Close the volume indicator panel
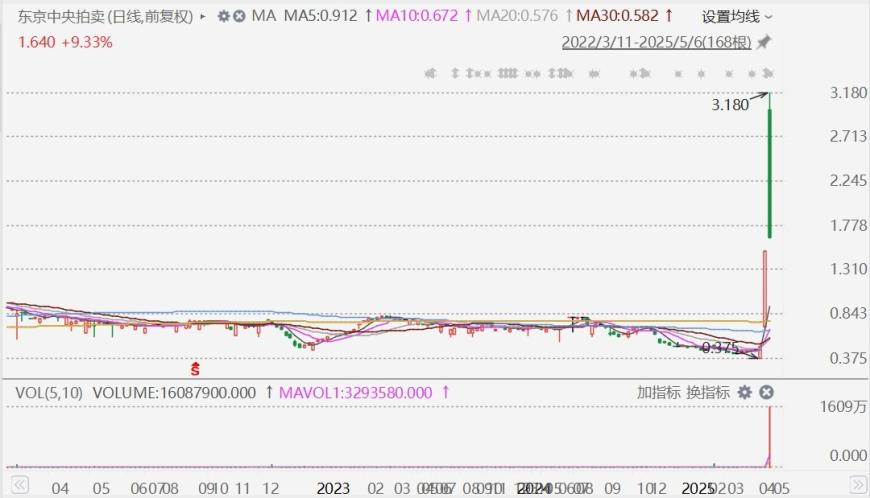Image resolution: width=870 pixels, height=498 pixels. tap(767, 393)
